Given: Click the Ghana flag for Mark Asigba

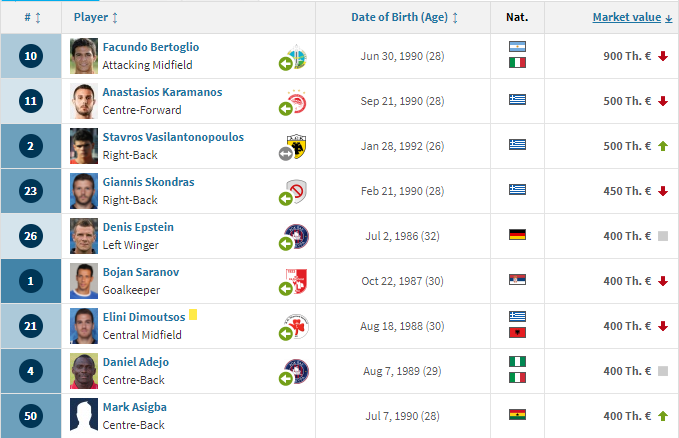Looking at the screenshot, I should (x=517, y=415).
